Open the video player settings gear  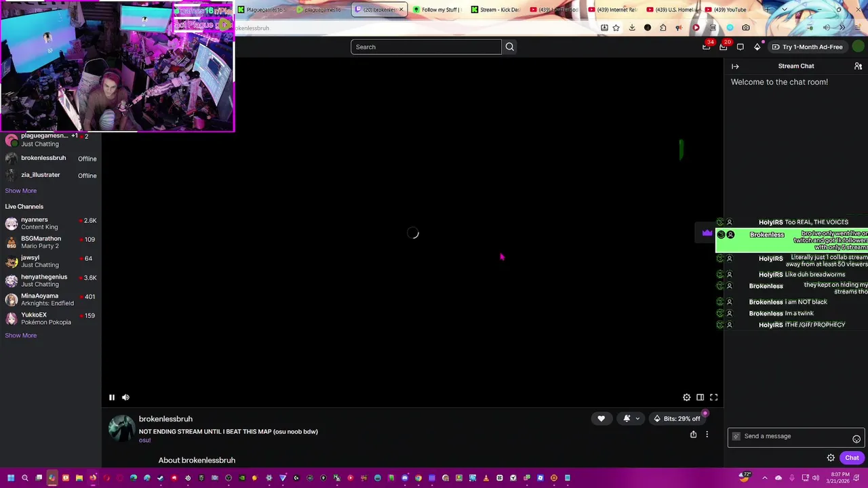pos(686,397)
